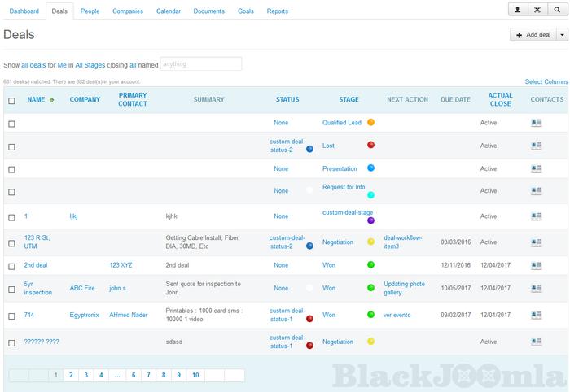This screenshot has width=570, height=392.
Task: Click the green sort arrow beside Name
Action: 52,100
